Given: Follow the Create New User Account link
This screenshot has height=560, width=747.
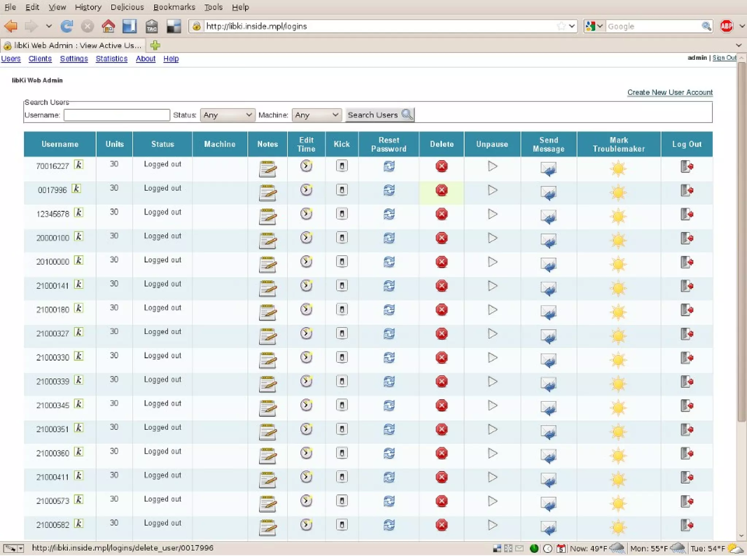Looking at the screenshot, I should pyautogui.click(x=670, y=92).
